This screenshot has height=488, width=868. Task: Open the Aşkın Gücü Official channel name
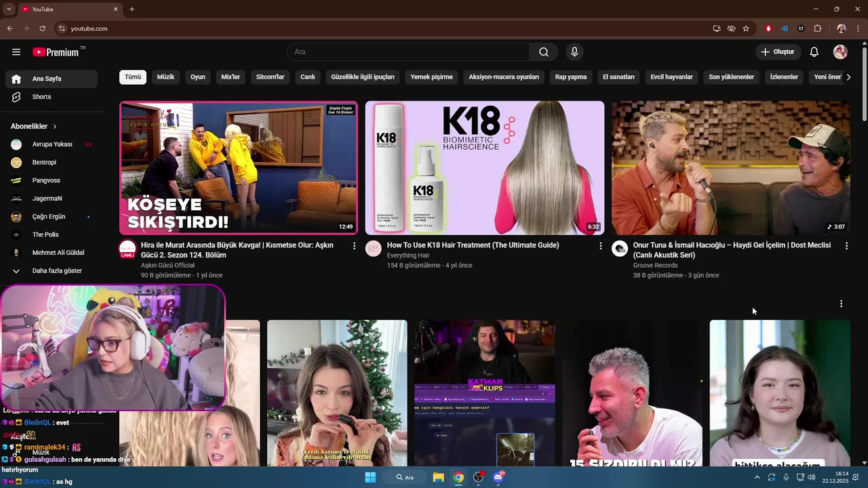pos(167,266)
